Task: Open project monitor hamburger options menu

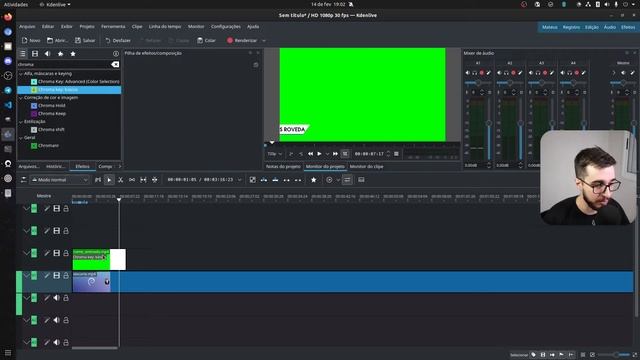Action: 396,154
